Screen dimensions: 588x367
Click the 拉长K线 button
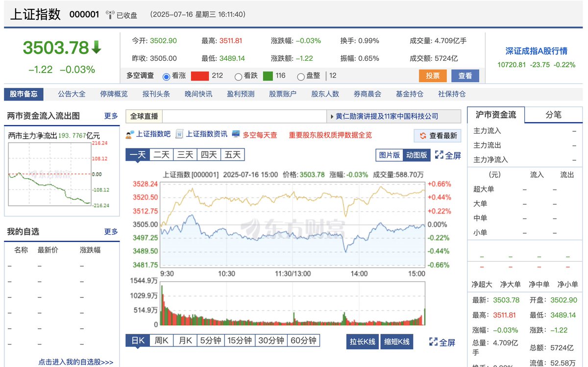362,342
